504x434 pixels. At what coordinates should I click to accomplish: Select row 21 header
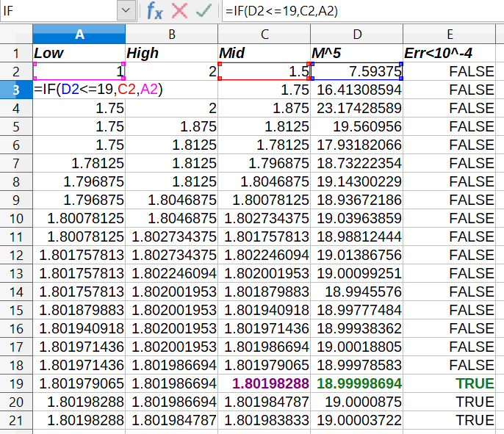point(16,420)
